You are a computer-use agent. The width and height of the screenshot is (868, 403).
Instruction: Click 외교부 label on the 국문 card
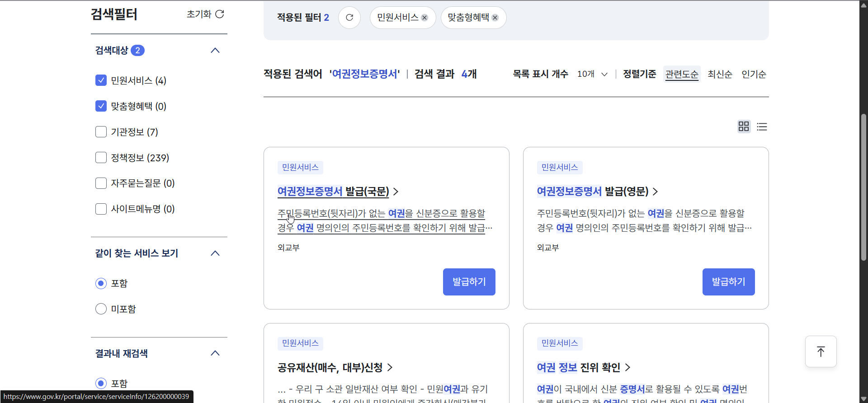288,248
